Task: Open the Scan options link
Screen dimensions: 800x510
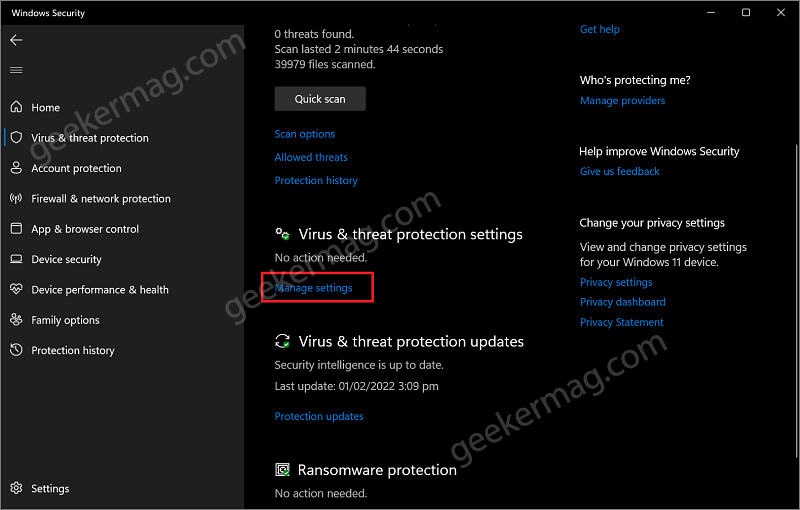Action: [305, 134]
